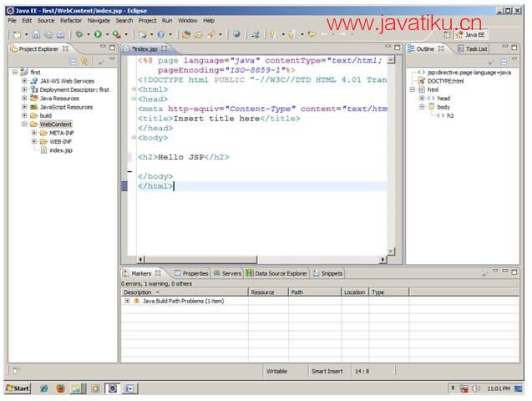Collapse the body node in Outline
Viewport: 532px width, 401px height.
point(422,107)
